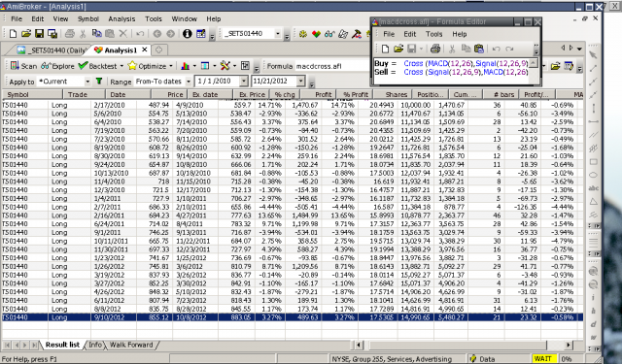Open the report chart icon

(185, 66)
